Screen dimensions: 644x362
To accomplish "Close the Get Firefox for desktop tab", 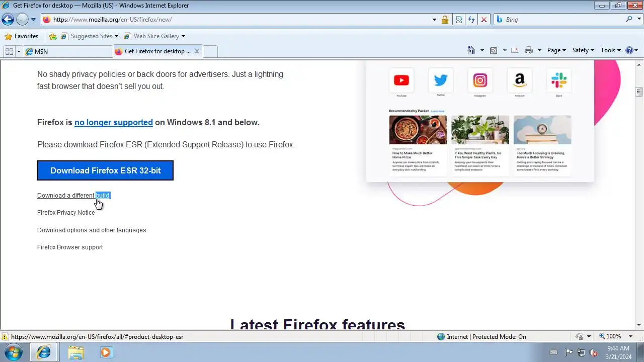I will pyautogui.click(x=197, y=51).
